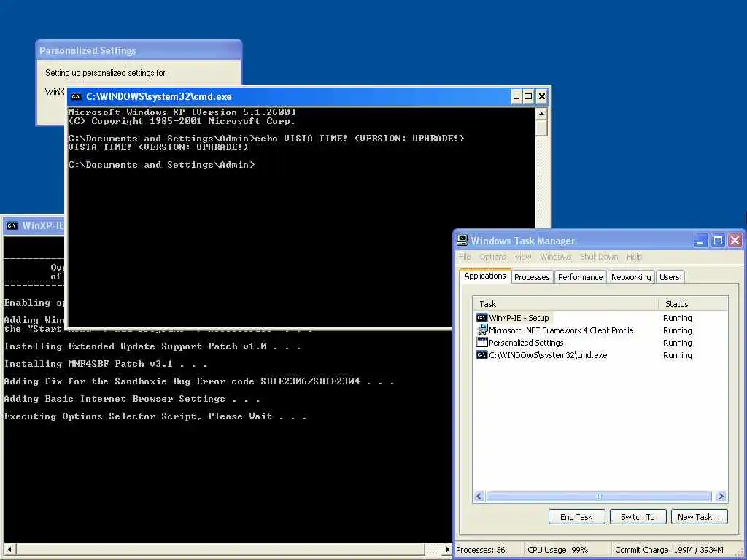
Task: Open the Options menu in Task Manager
Action: pyautogui.click(x=492, y=257)
